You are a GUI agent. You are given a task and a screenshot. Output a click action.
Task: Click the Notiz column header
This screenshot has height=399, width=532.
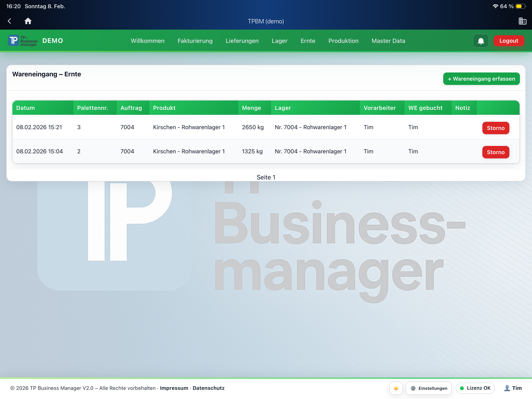[464, 108]
